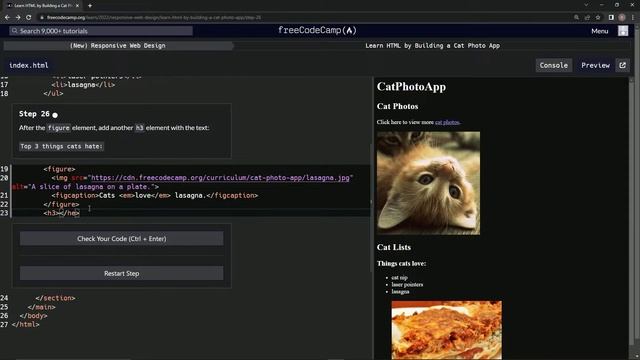
Task: Close the Learn HTML browser tab
Action: (x=77, y=6)
